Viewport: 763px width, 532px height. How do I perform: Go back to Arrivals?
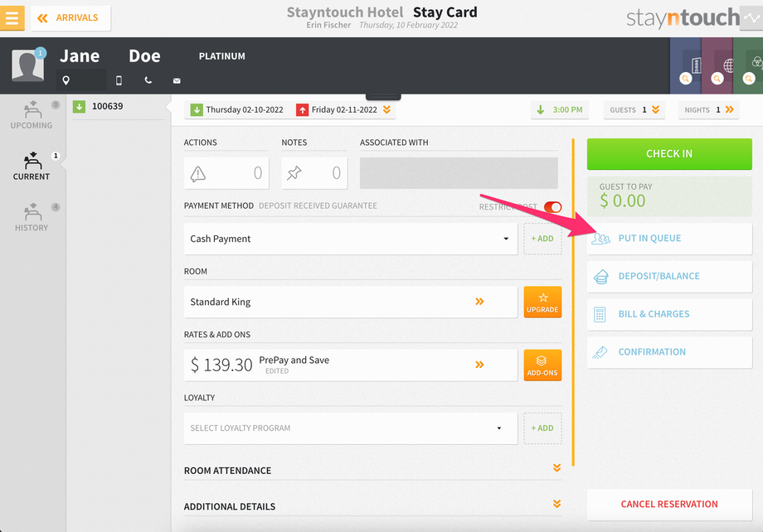click(70, 18)
